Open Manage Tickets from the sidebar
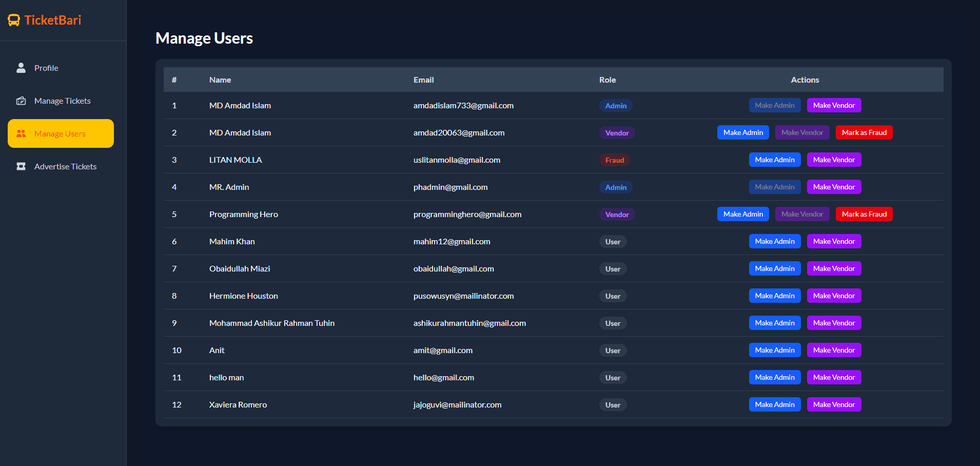Viewport: 980px width, 466px height. (x=61, y=101)
